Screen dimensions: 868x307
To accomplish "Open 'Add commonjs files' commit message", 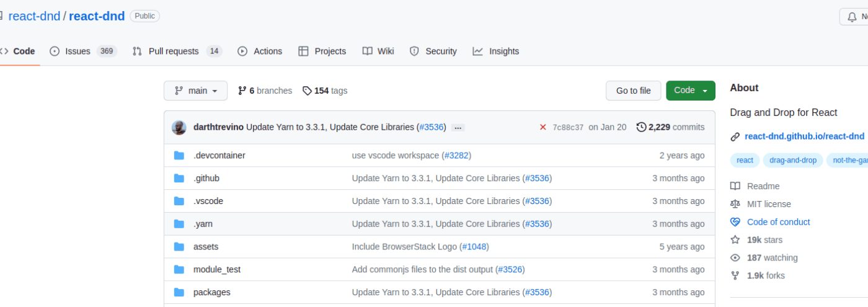I will tap(423, 270).
